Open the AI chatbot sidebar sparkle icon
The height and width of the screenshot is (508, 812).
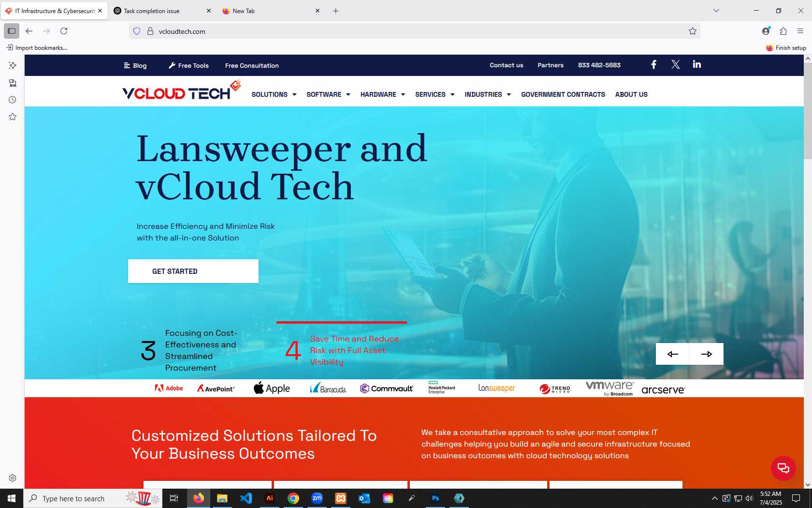(13, 65)
